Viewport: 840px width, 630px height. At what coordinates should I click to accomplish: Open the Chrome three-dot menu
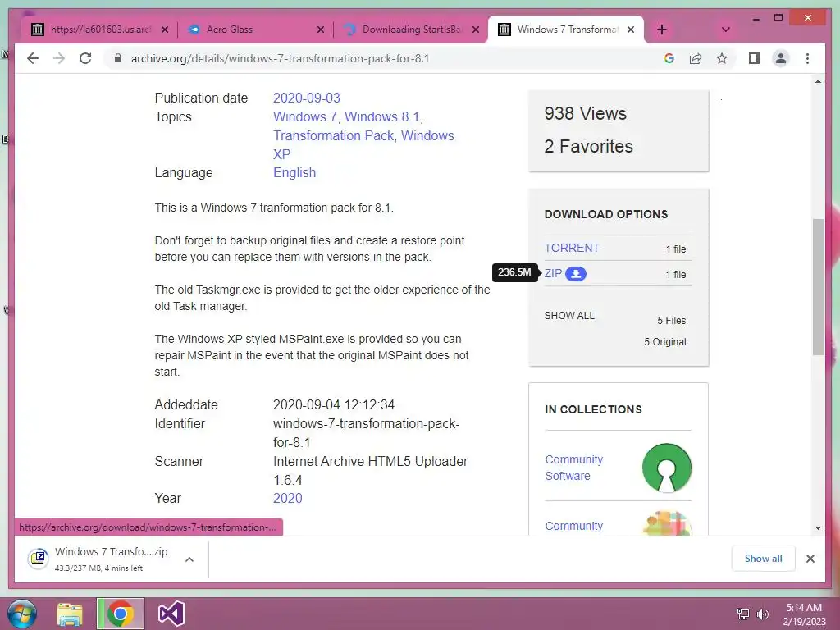(807, 58)
